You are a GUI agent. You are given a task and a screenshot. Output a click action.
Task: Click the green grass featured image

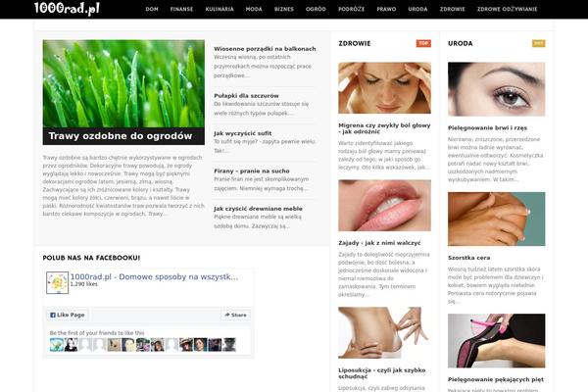coord(123,83)
